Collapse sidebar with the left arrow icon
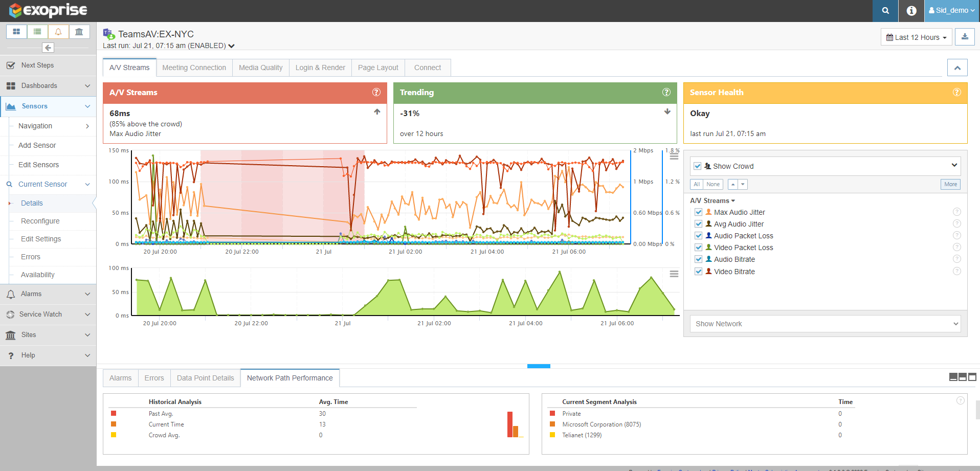Viewport: 980px width, 471px height. [48, 48]
